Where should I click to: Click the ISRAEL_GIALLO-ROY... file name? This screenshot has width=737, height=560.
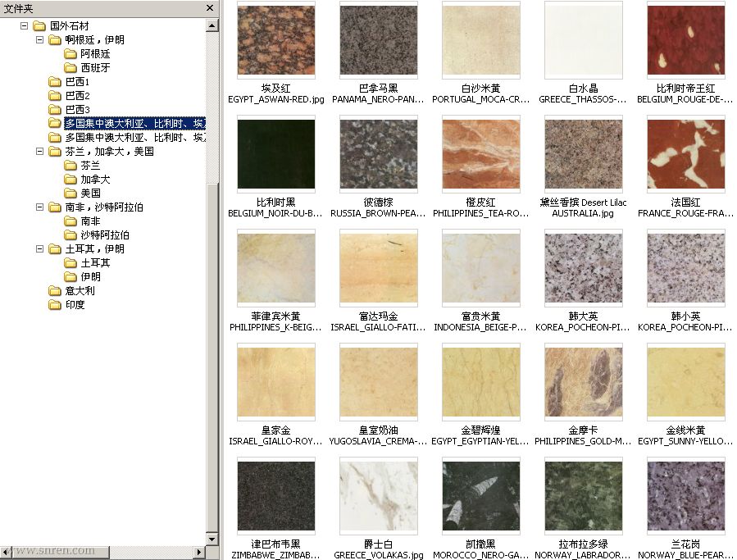point(275,441)
